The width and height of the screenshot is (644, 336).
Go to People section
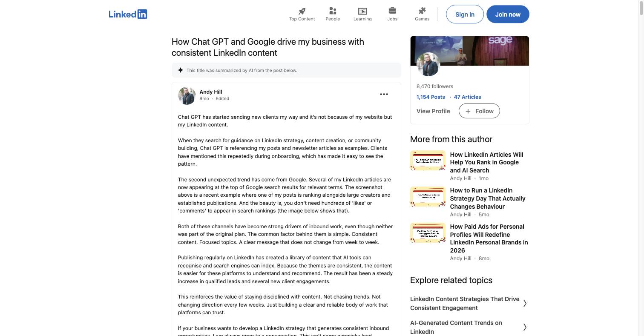coord(333,14)
